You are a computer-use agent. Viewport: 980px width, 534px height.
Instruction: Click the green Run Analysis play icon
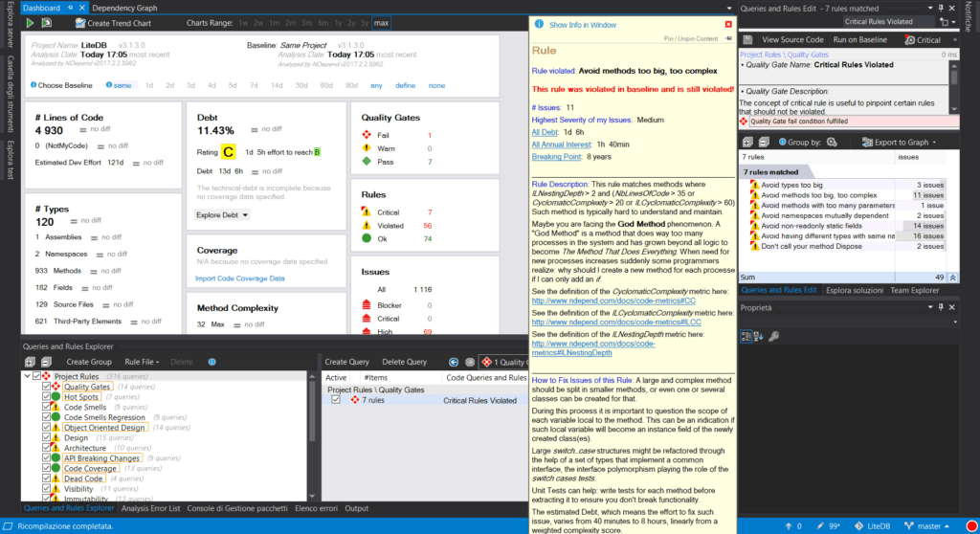coord(31,22)
